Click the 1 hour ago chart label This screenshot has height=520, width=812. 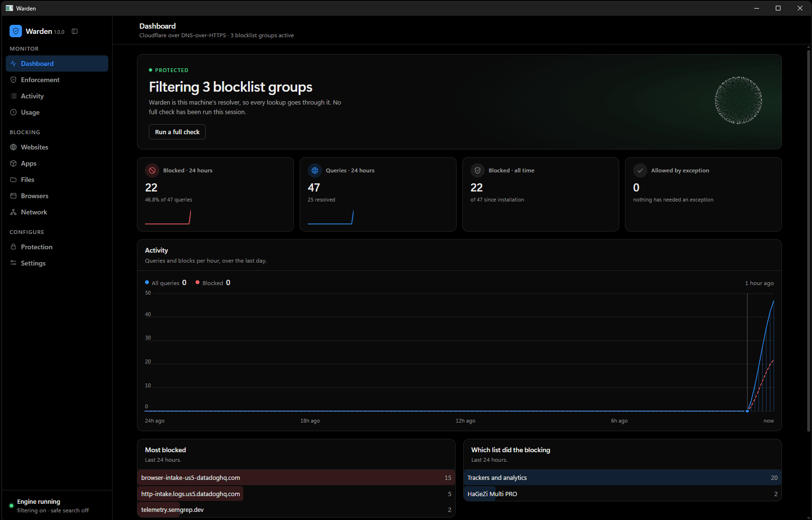(760, 283)
